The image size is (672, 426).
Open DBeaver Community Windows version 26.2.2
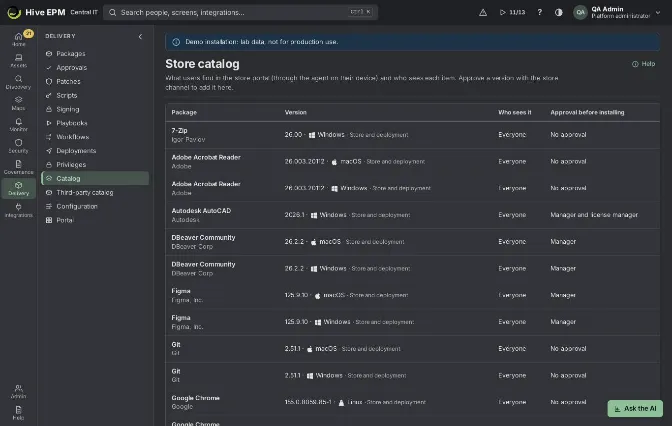412,268
